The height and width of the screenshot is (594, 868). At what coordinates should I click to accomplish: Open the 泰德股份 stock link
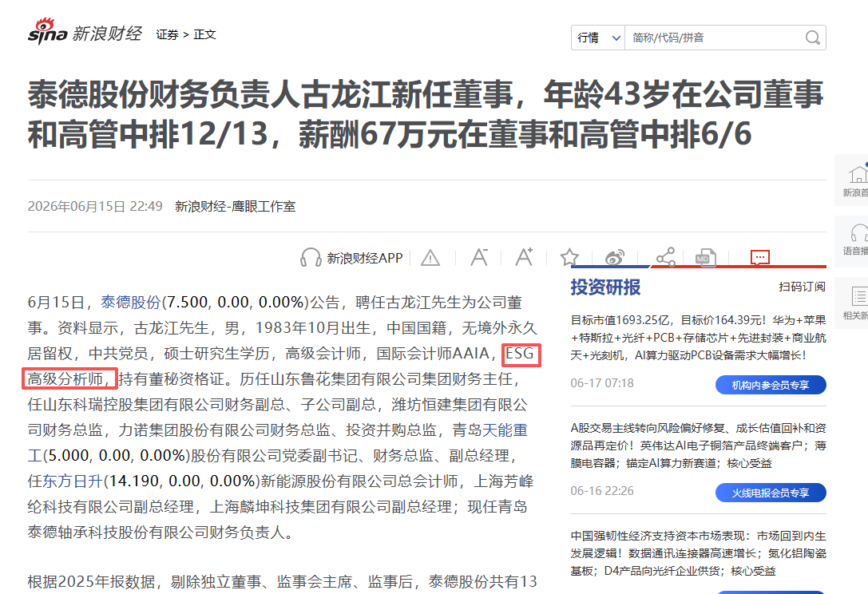pos(131,303)
